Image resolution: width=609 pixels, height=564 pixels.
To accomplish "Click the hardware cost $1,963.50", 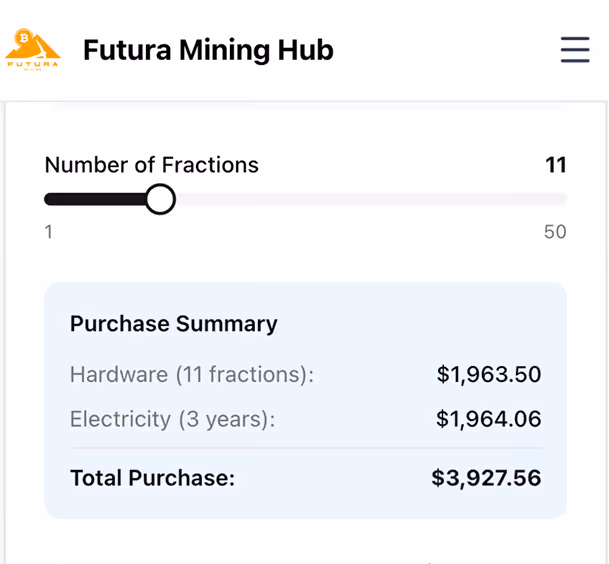I will tap(489, 375).
